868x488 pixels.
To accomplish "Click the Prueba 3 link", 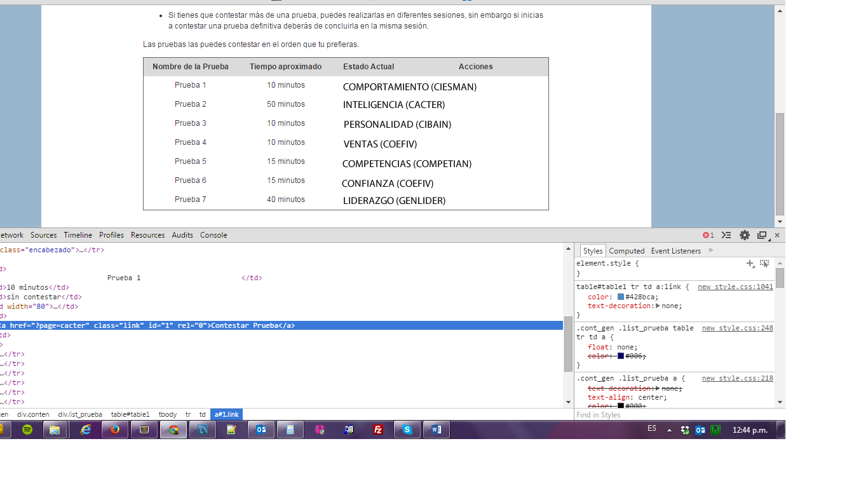I will [191, 123].
